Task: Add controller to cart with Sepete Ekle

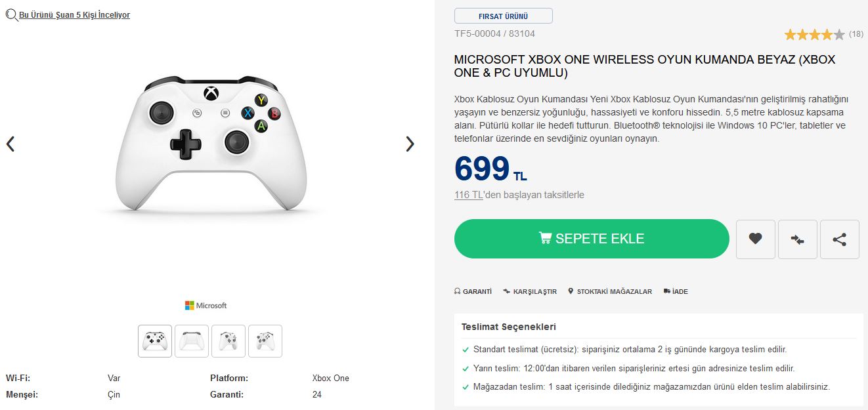Action: pos(592,239)
